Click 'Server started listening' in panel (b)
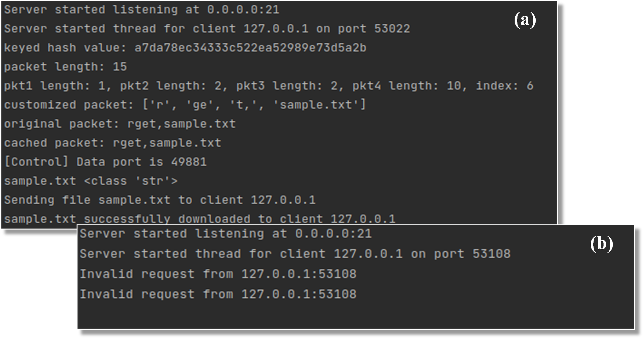The height and width of the screenshot is (339, 644). [172, 234]
